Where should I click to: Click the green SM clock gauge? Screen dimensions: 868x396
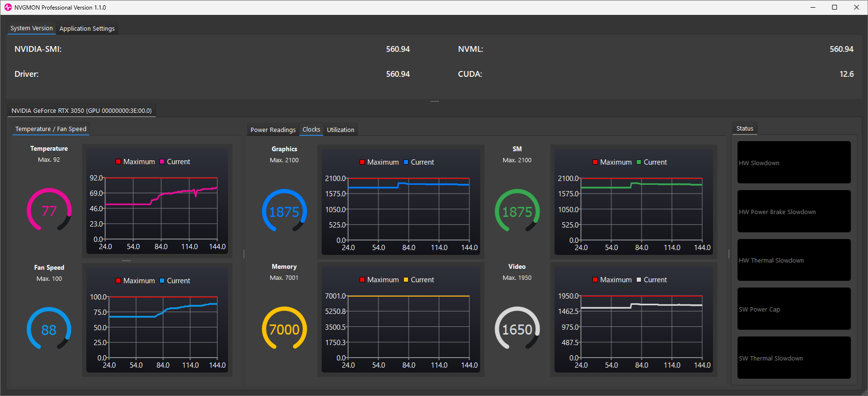coord(517,211)
